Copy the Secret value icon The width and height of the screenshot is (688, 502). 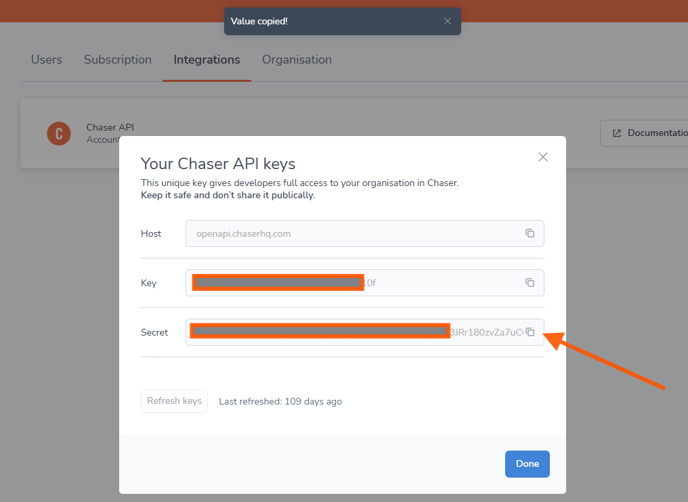point(530,332)
